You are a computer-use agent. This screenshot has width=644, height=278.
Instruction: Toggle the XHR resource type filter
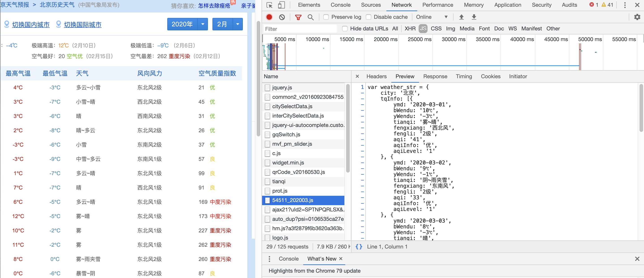click(x=410, y=28)
